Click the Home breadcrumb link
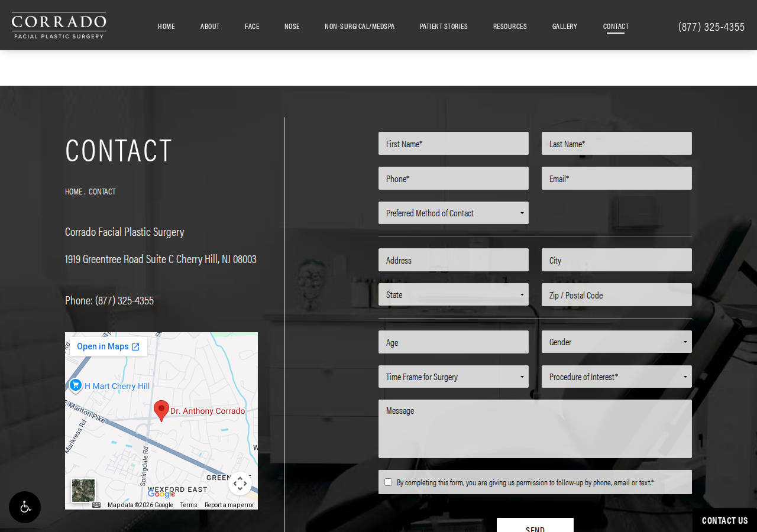This screenshot has height=532, width=757. 73,192
